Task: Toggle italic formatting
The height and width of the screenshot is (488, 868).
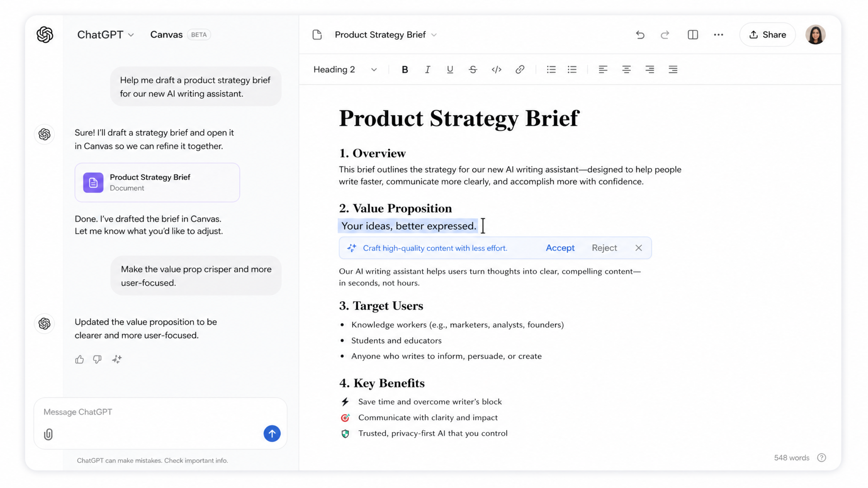Action: coord(428,69)
